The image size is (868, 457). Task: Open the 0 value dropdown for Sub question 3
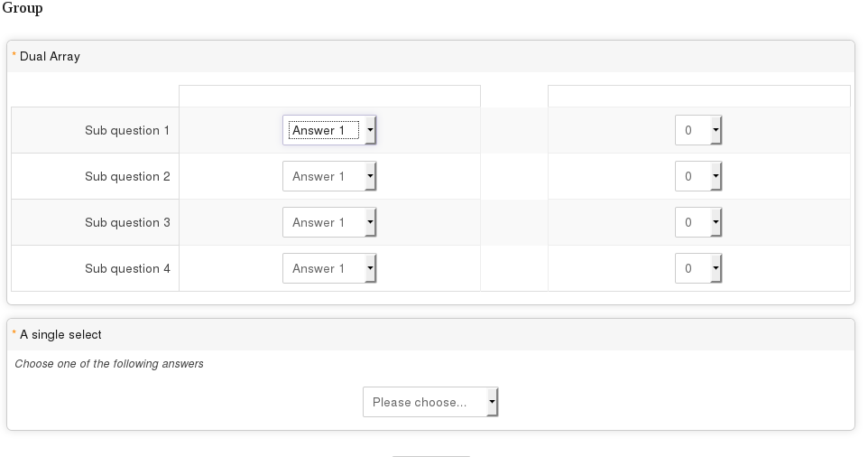(697, 223)
